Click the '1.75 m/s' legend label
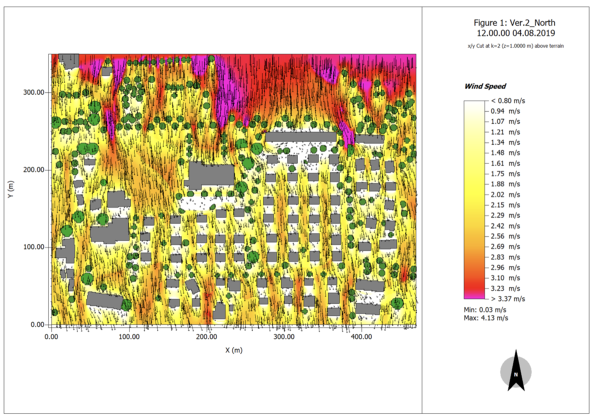 505,173
